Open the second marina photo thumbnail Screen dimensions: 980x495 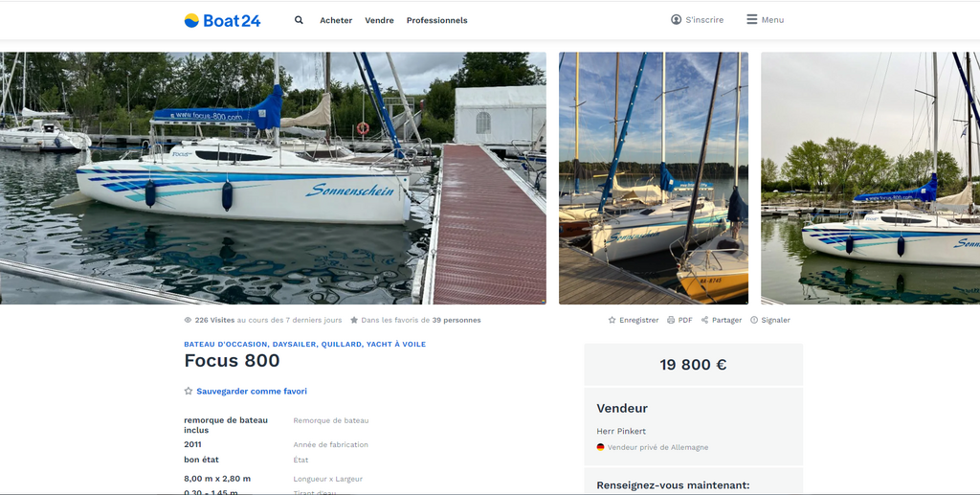point(653,178)
